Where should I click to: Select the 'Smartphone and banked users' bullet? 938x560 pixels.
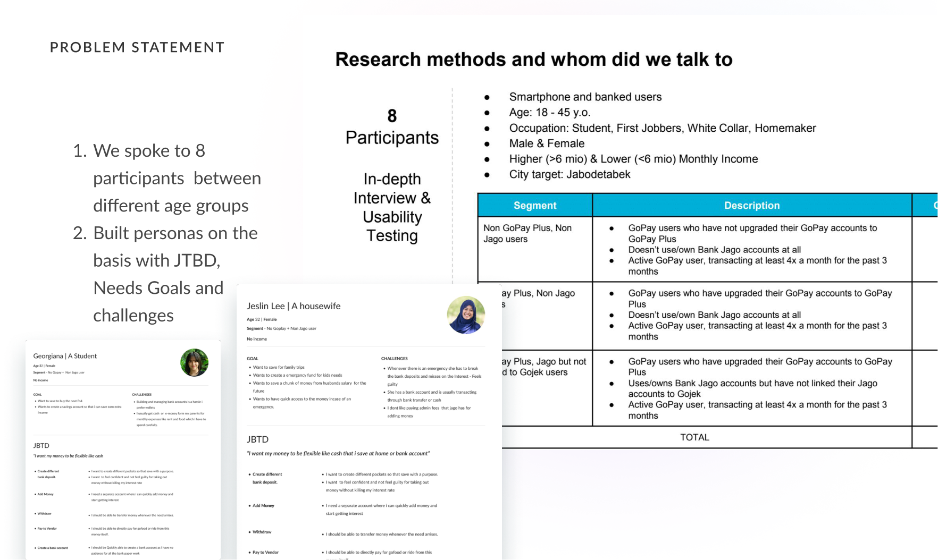click(585, 97)
